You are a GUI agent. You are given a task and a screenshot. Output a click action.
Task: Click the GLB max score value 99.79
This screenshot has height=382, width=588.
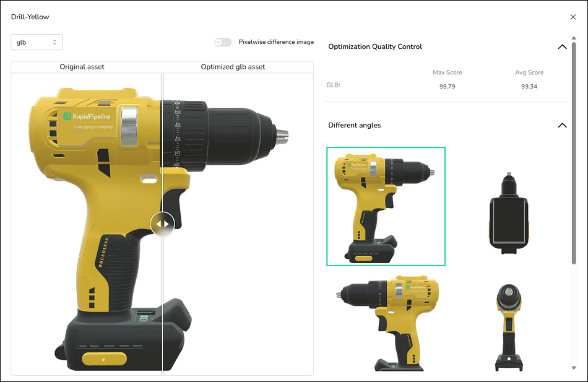447,87
